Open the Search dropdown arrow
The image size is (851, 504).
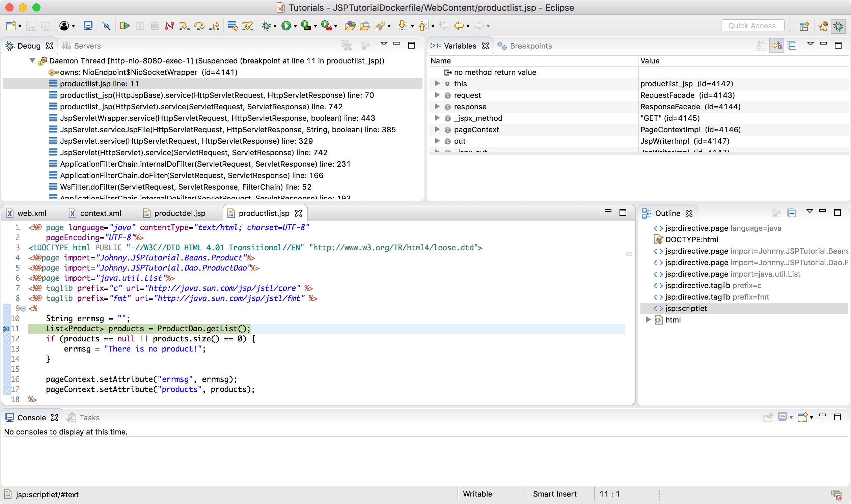click(389, 26)
